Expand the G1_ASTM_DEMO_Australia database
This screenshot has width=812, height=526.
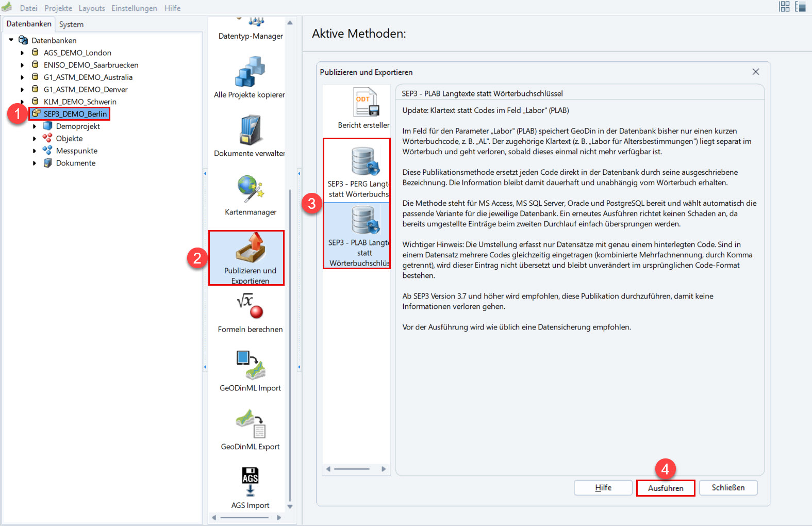coord(22,77)
